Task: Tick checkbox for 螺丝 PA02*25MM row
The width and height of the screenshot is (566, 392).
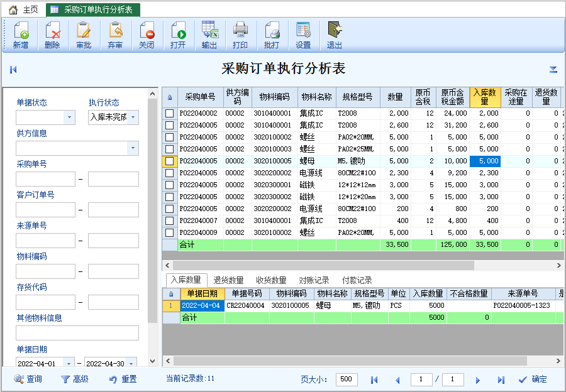Action: click(170, 149)
